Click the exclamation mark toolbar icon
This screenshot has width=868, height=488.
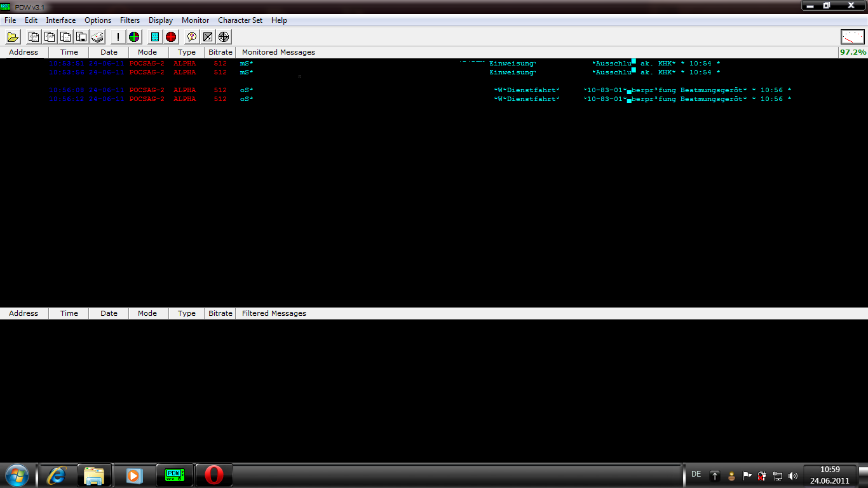118,37
